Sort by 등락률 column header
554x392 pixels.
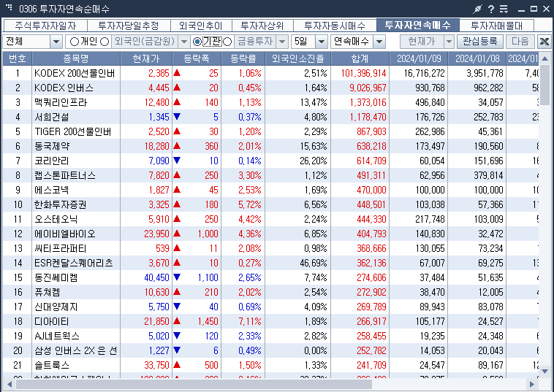click(243, 58)
